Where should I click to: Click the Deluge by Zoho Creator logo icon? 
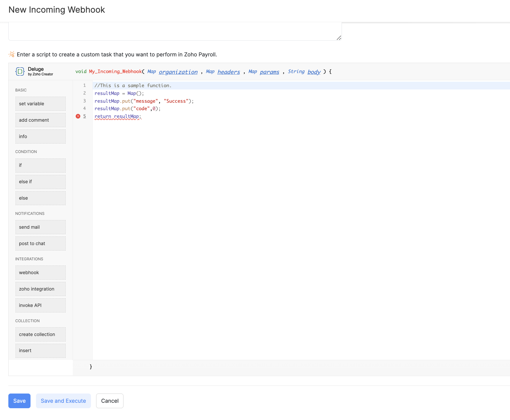pyautogui.click(x=20, y=71)
